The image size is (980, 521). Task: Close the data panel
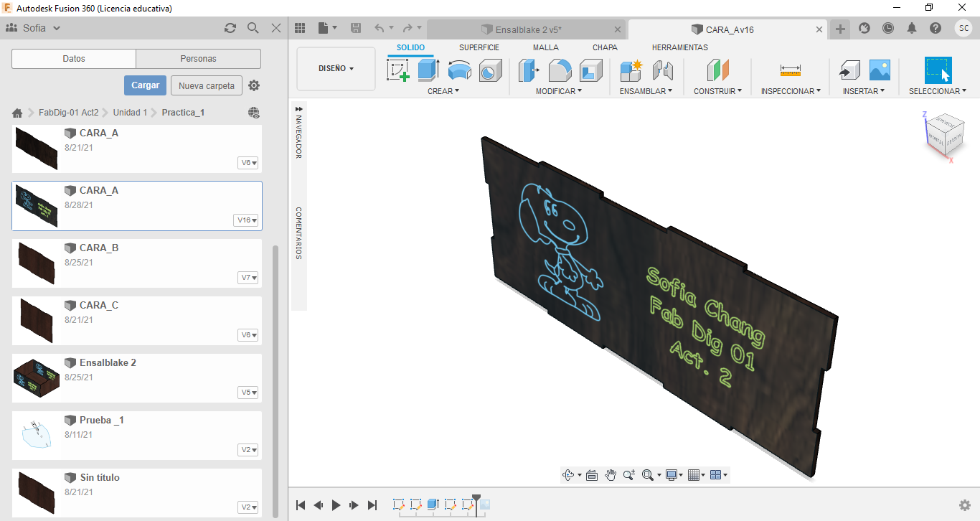276,28
